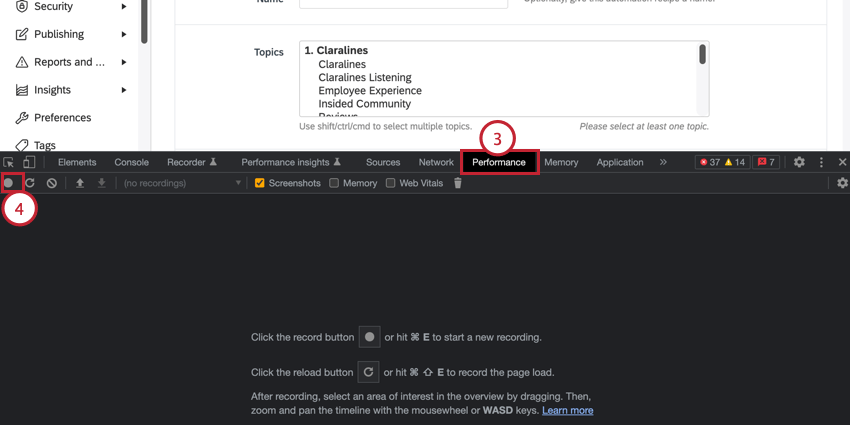Switch to the Sources tab
Viewport: 850px width, 425px height.
(383, 162)
